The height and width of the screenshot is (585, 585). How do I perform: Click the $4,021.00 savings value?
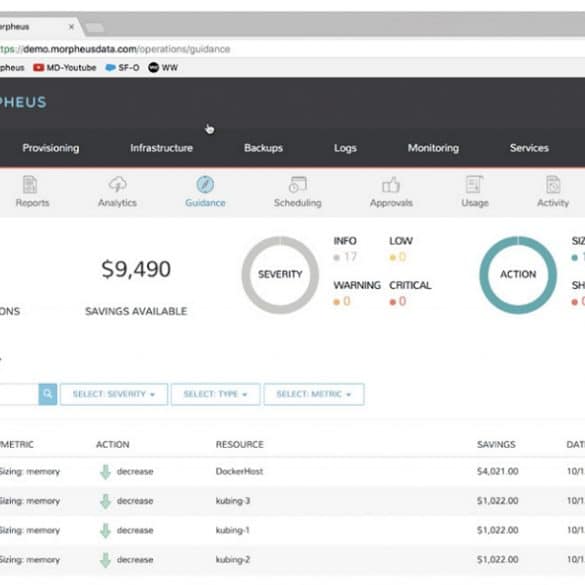[498, 472]
